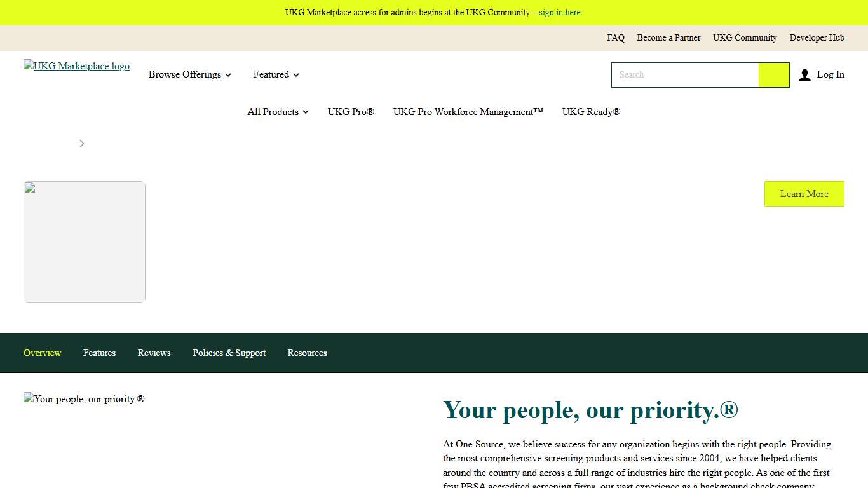Open the Developer Hub

click(x=817, y=38)
